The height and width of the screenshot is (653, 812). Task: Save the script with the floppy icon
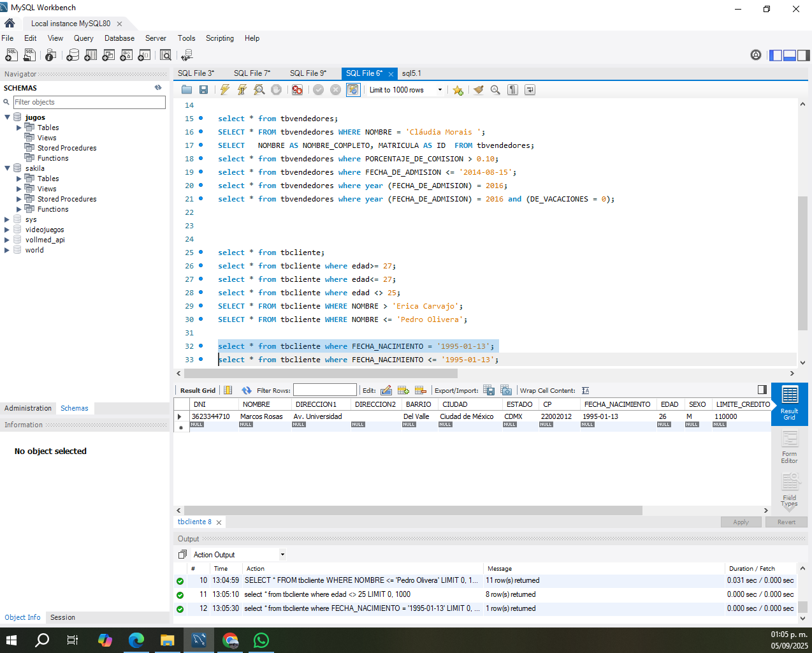[x=203, y=90]
